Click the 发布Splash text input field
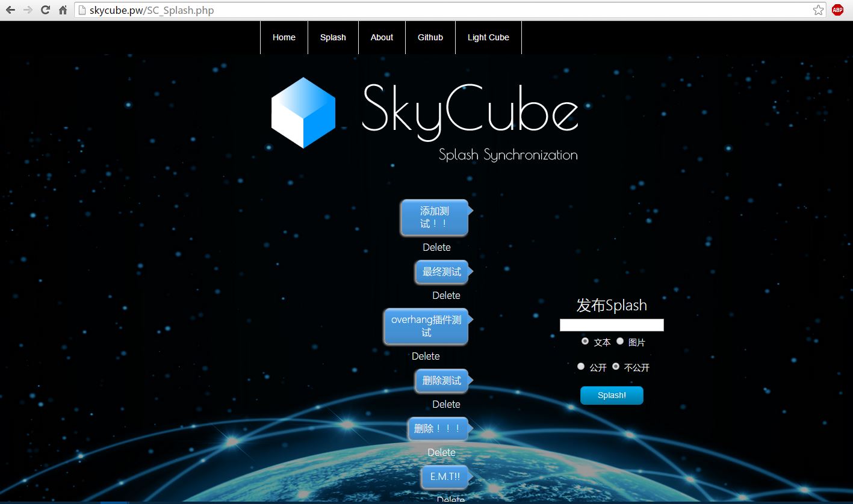This screenshot has width=853, height=504. (612, 325)
